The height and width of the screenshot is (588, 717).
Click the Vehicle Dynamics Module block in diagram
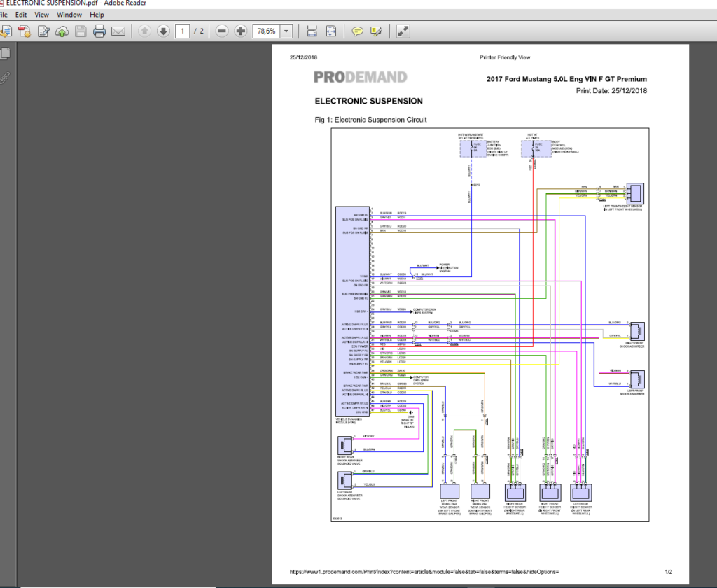click(353, 311)
